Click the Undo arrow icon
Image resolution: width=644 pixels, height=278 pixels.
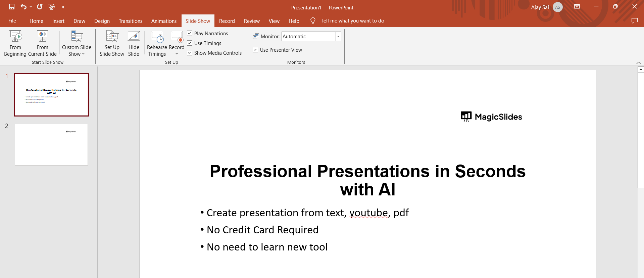23,7
